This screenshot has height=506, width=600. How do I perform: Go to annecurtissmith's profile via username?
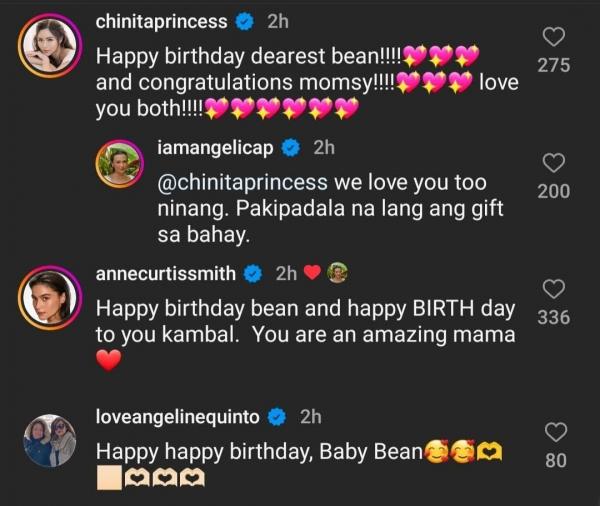point(166,273)
